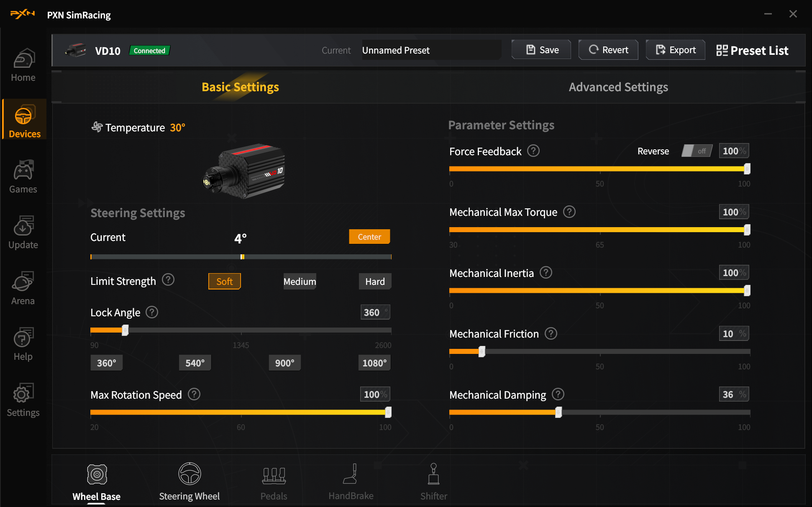
Task: Switch to Basic Settings tab
Action: [x=240, y=87]
